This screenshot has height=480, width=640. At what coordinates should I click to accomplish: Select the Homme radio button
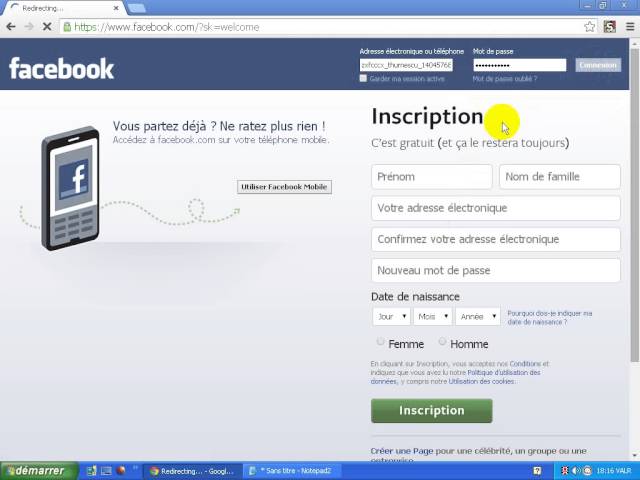[x=442, y=341]
